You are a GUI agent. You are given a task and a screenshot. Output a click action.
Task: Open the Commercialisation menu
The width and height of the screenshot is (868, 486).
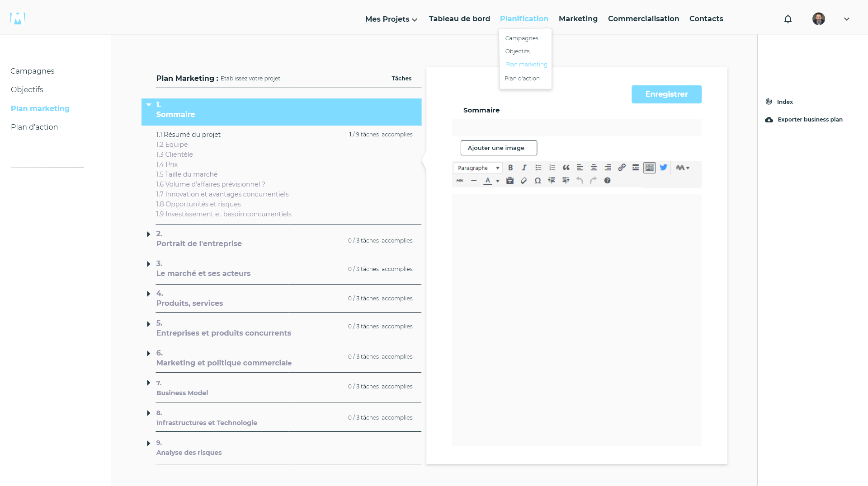coord(643,19)
